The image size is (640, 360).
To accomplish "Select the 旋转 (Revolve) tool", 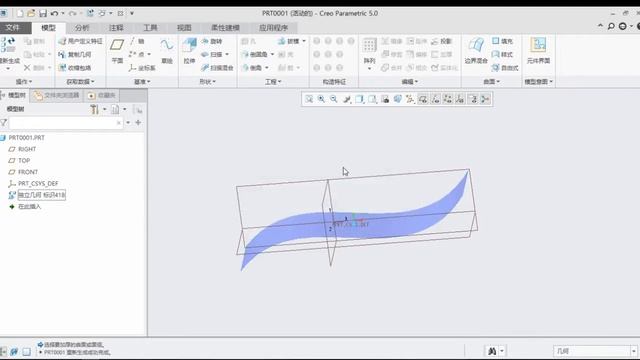I will click(212, 41).
